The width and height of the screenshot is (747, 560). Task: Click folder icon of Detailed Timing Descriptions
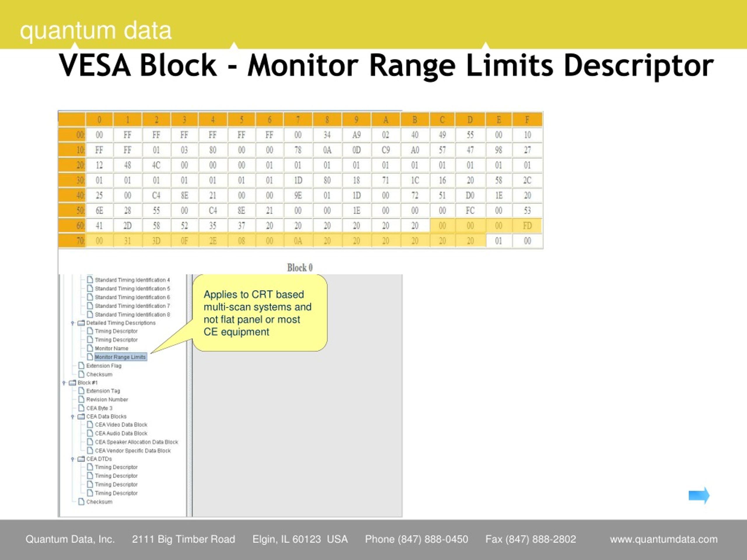pos(81,323)
